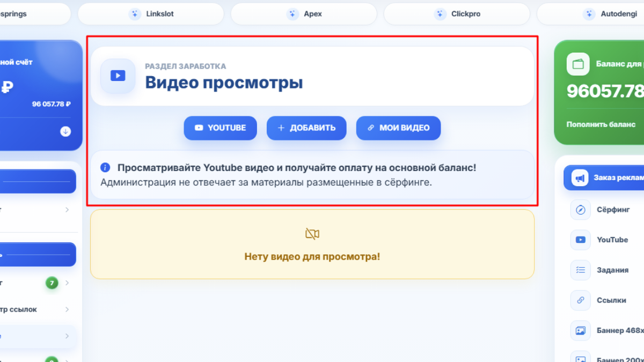
Task: Open YouTube in the ad order menu
Action: tap(607, 240)
